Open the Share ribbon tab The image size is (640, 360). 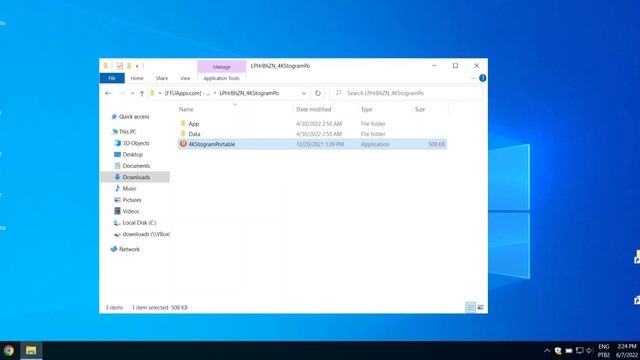(x=162, y=78)
